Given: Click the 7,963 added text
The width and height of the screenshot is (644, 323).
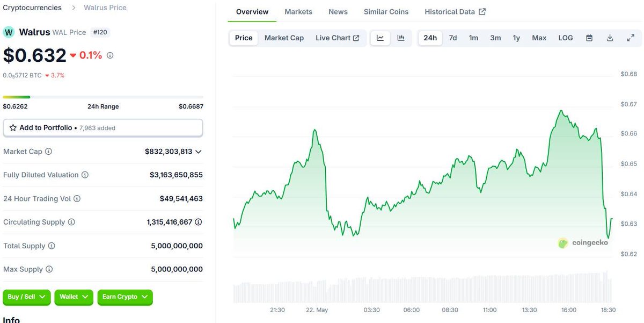Looking at the screenshot, I should (x=97, y=128).
